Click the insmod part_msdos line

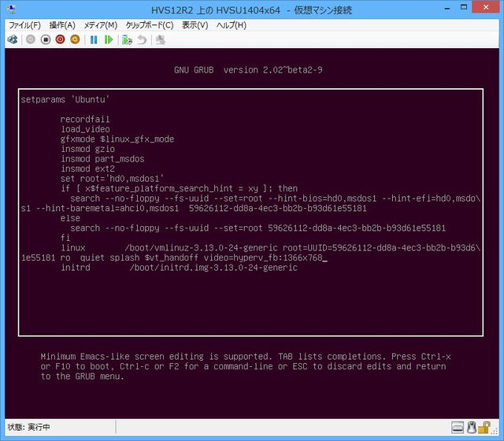pyautogui.click(x=102, y=159)
